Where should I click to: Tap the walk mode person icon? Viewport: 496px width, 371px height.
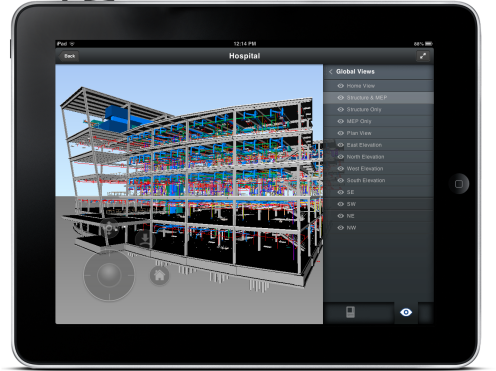coord(145,239)
